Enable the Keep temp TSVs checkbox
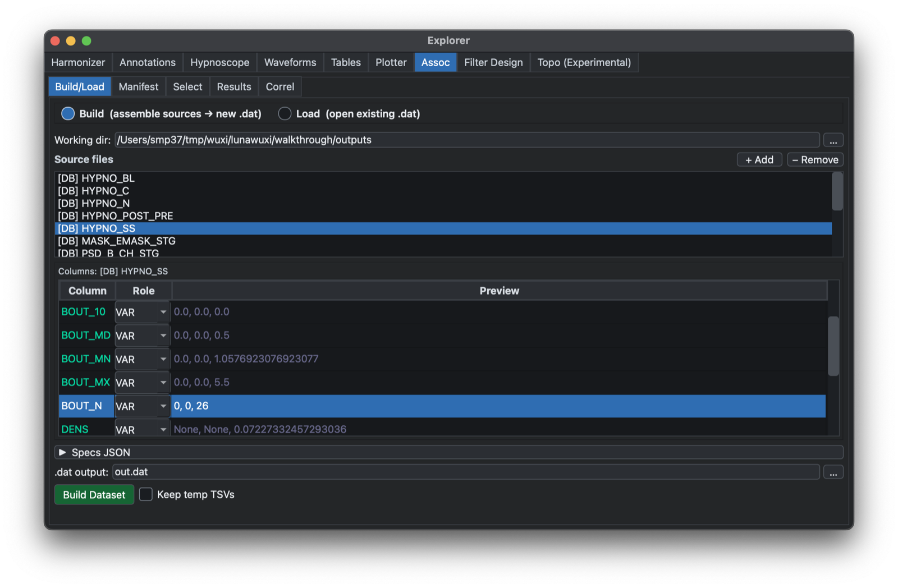Viewport: 898px width, 588px height. (x=146, y=494)
